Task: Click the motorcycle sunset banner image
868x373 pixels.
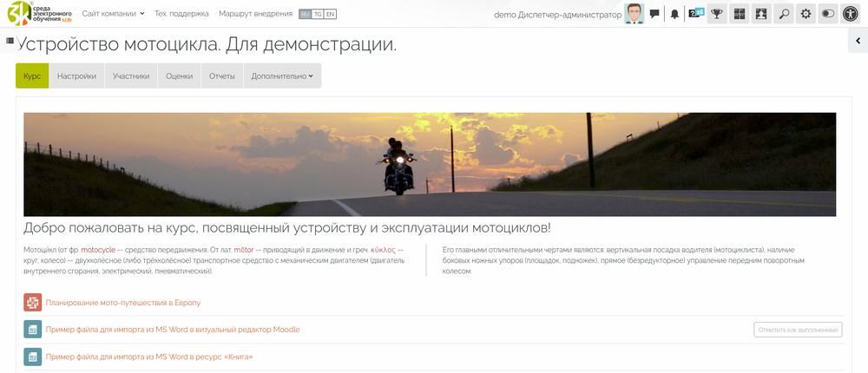Action: pos(430,164)
